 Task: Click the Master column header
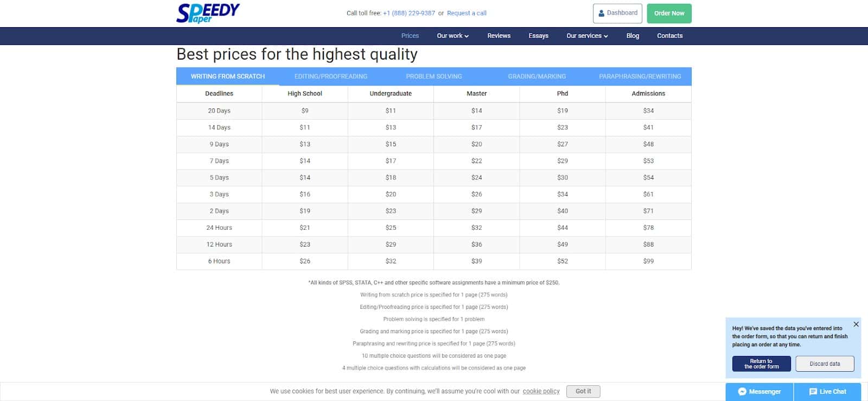[x=476, y=94]
